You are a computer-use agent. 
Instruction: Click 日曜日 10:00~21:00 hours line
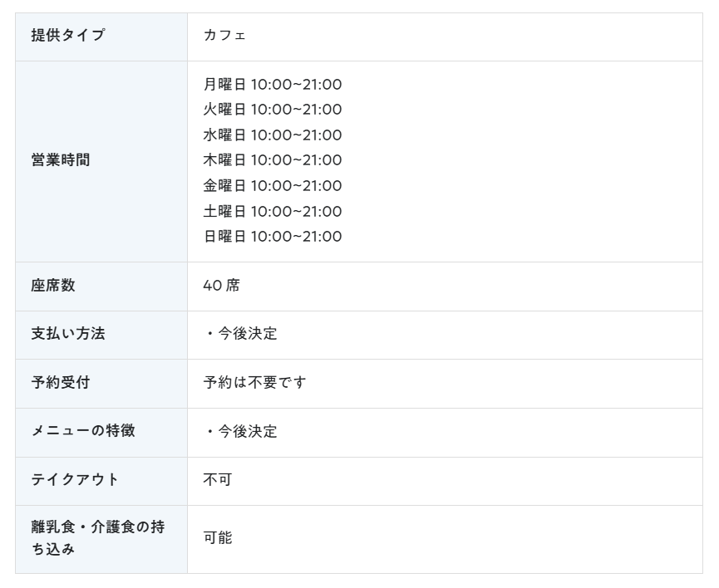pos(273,237)
